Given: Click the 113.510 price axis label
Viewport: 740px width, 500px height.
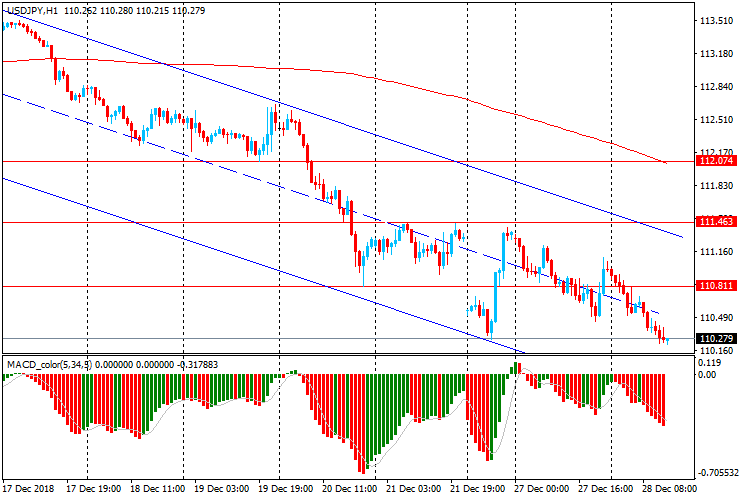Looking at the screenshot, I should 716,21.
